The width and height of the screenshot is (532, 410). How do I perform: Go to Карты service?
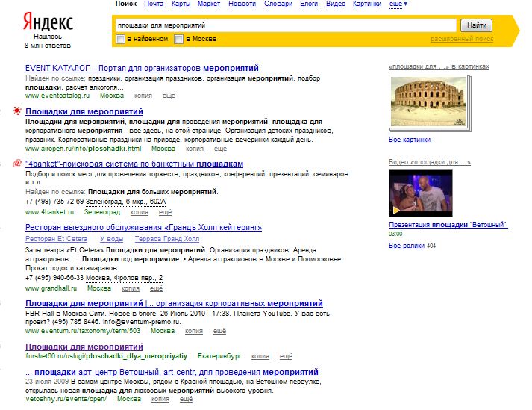coord(181,4)
